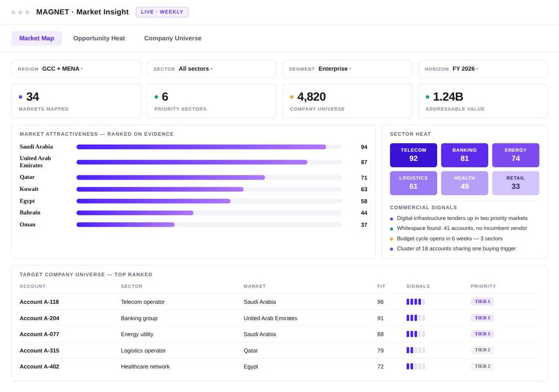Click the Egypt attractiveness bar

point(209,201)
